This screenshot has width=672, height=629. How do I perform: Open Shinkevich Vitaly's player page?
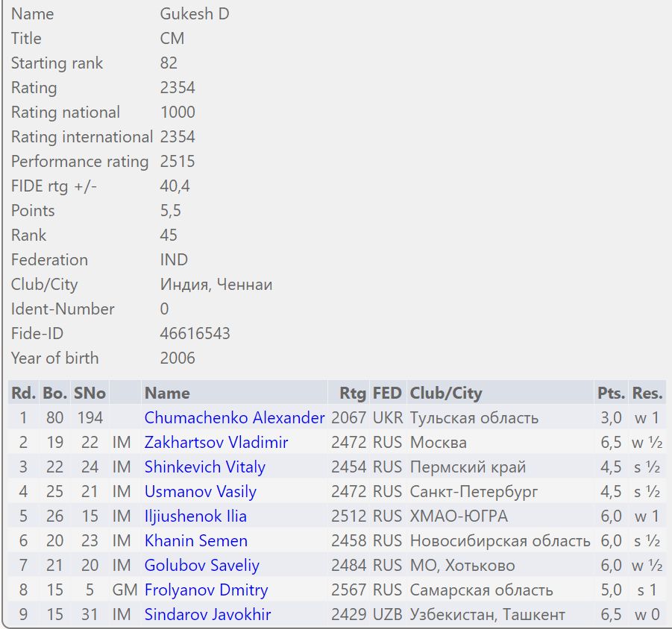tap(205, 467)
